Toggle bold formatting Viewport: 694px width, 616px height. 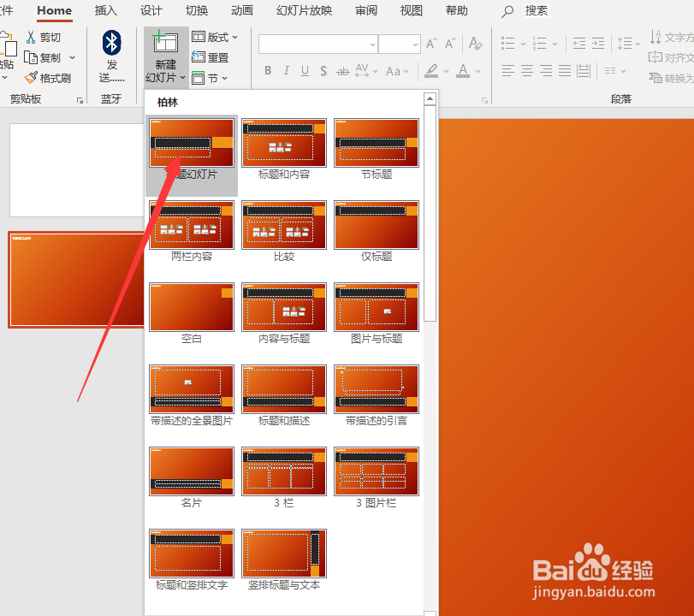268,71
